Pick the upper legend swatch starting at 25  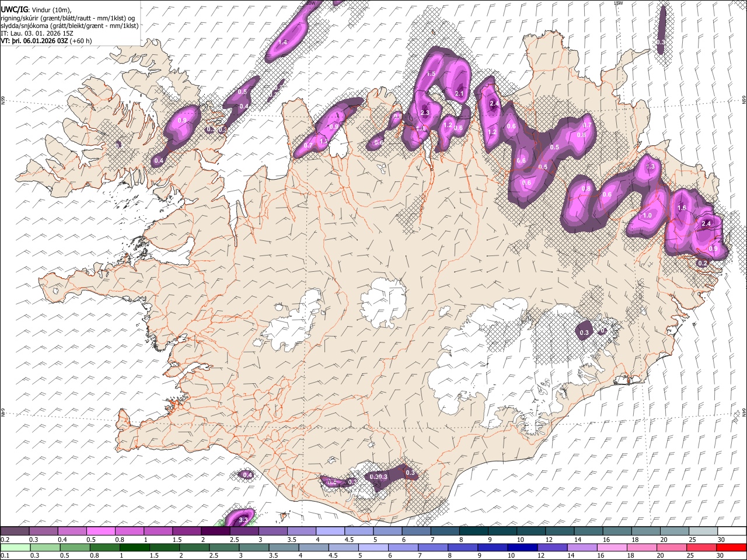pos(703,531)
